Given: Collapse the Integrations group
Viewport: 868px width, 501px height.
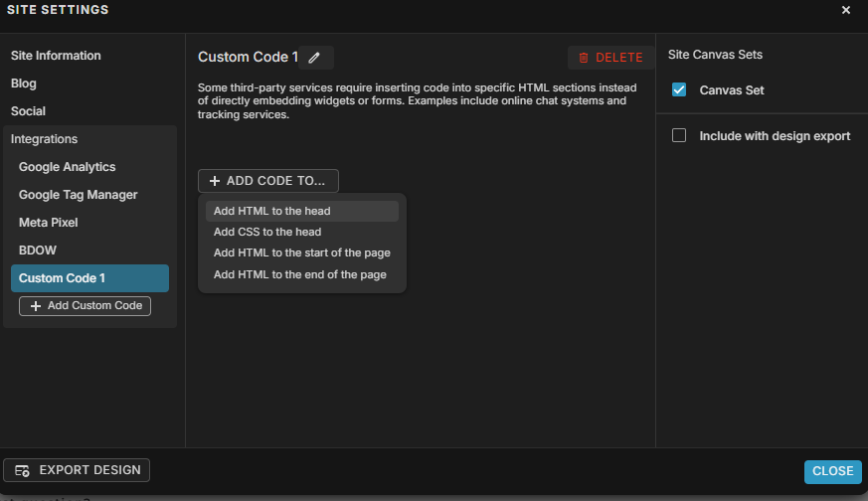Looking at the screenshot, I should [x=44, y=139].
